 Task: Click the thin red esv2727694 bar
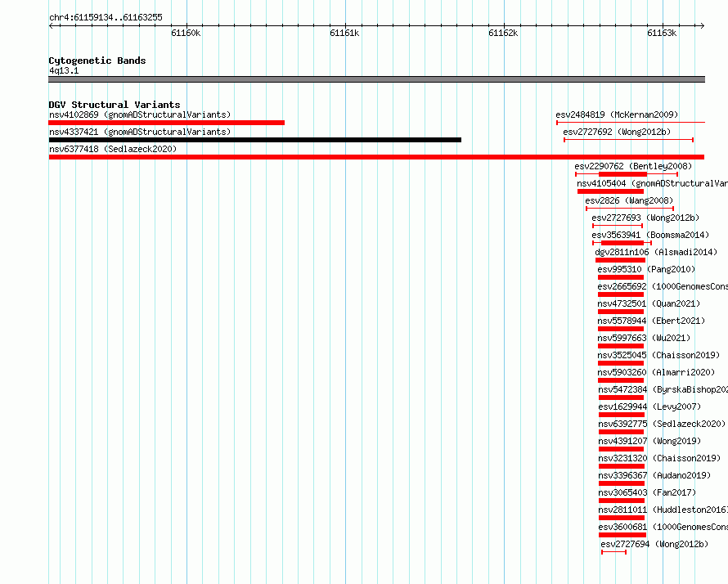[x=613, y=552]
